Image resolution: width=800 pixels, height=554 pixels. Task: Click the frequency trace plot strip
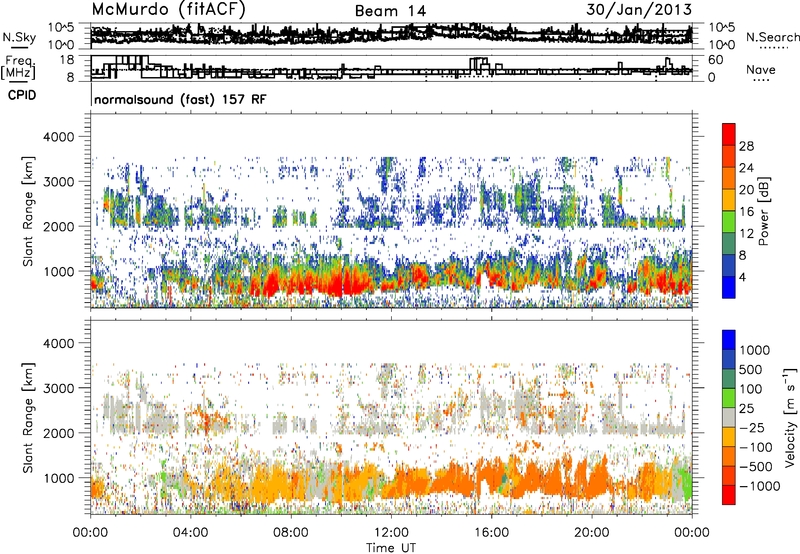[x=391, y=68]
